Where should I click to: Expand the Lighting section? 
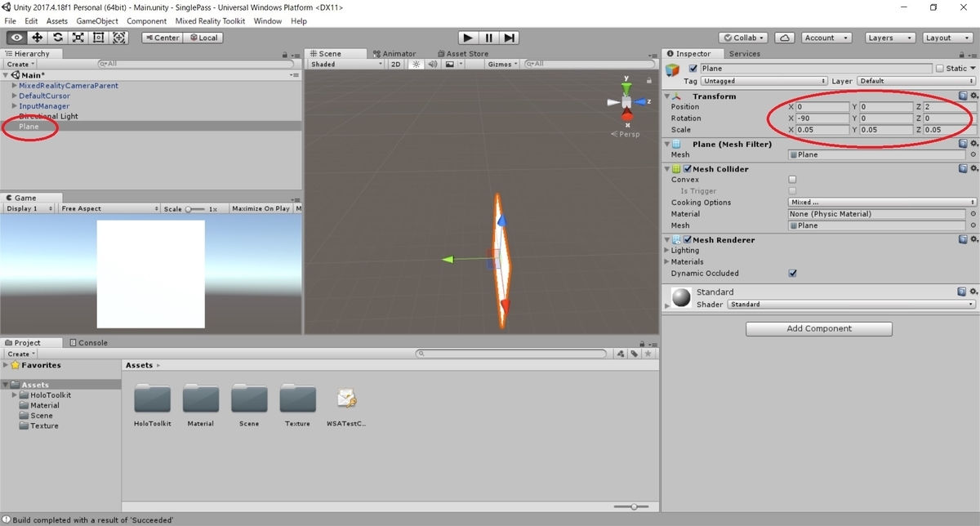pyautogui.click(x=667, y=251)
